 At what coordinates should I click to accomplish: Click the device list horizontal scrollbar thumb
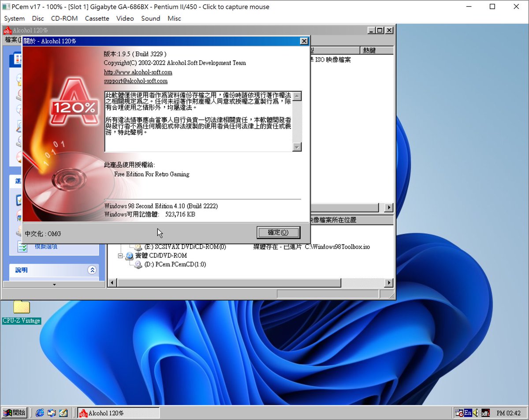point(229,282)
